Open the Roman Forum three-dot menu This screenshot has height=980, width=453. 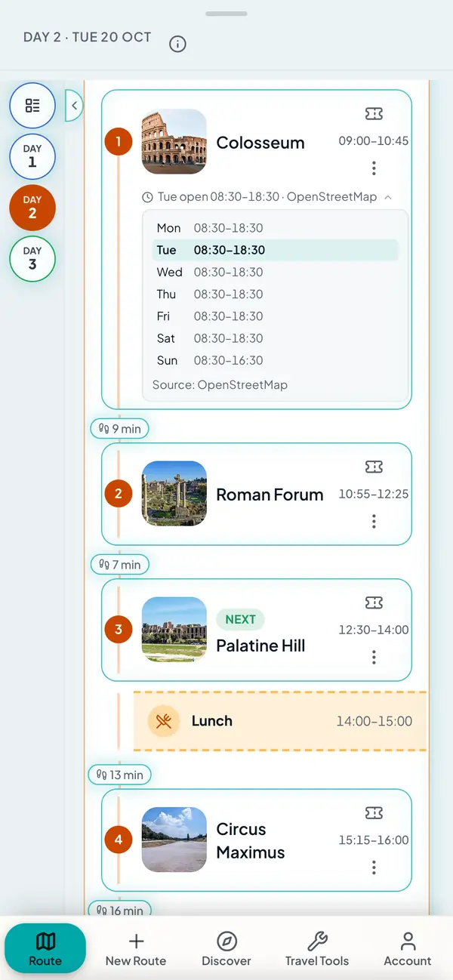coord(374,521)
